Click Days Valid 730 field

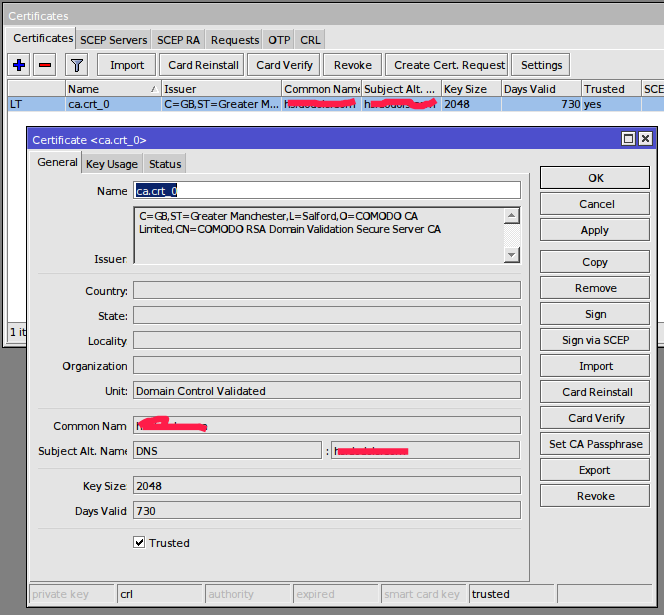(x=327, y=510)
